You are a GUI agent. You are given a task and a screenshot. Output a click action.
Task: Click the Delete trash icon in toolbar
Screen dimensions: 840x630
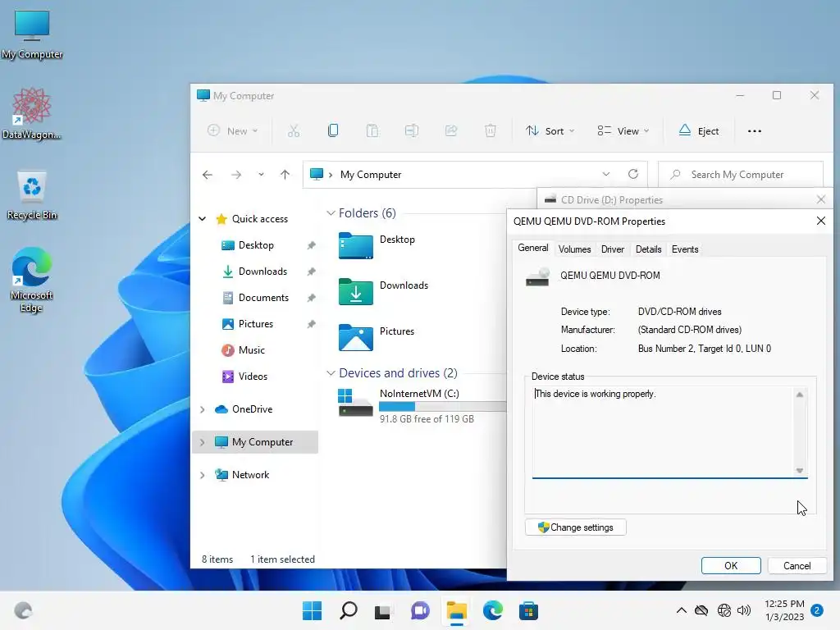pyautogui.click(x=491, y=130)
